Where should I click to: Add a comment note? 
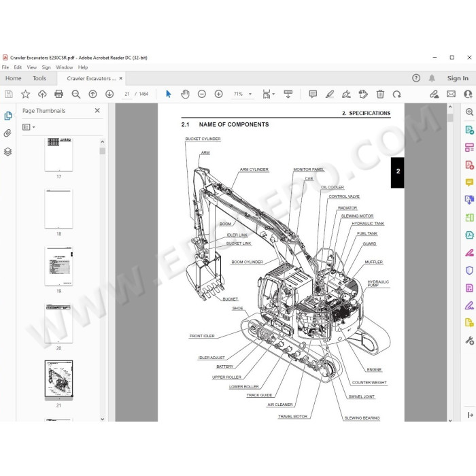[313, 94]
